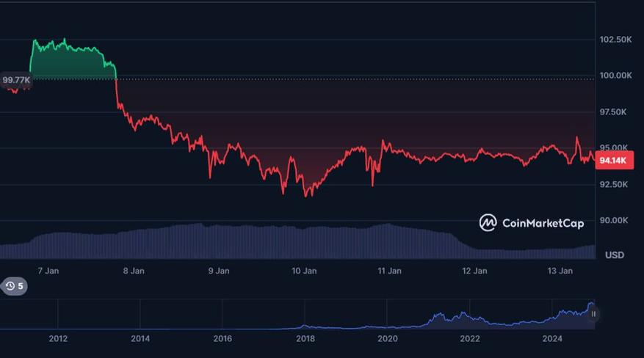
Task: Click 2018 on the overview timeline
Action: pos(305,339)
